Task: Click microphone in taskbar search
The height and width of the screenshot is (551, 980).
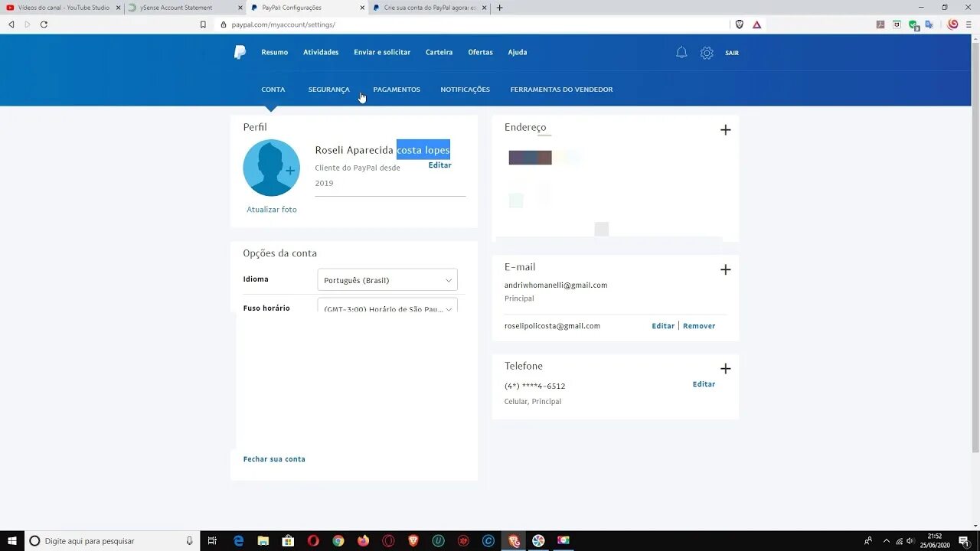Action: tap(189, 541)
